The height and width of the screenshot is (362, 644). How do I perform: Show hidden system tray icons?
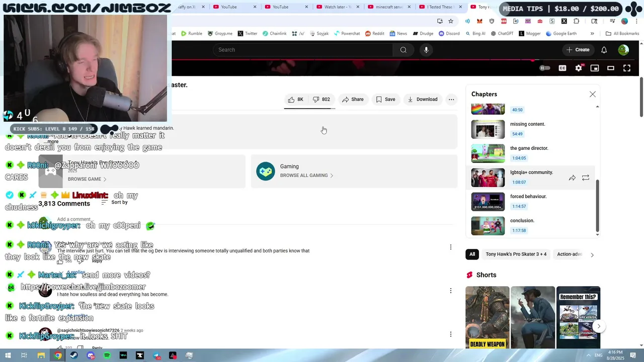(589, 355)
